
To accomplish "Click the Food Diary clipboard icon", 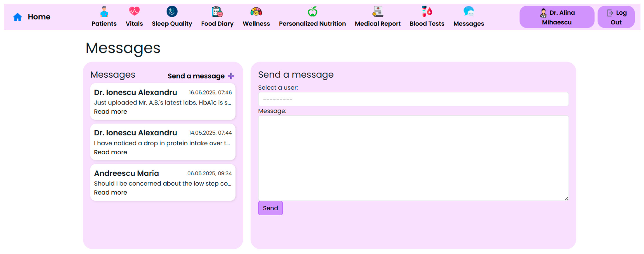I will click(217, 12).
